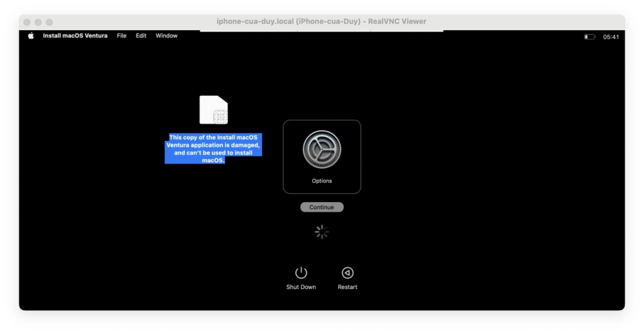Click the Options text label
Screen dimensions: 644x334
coord(321,181)
